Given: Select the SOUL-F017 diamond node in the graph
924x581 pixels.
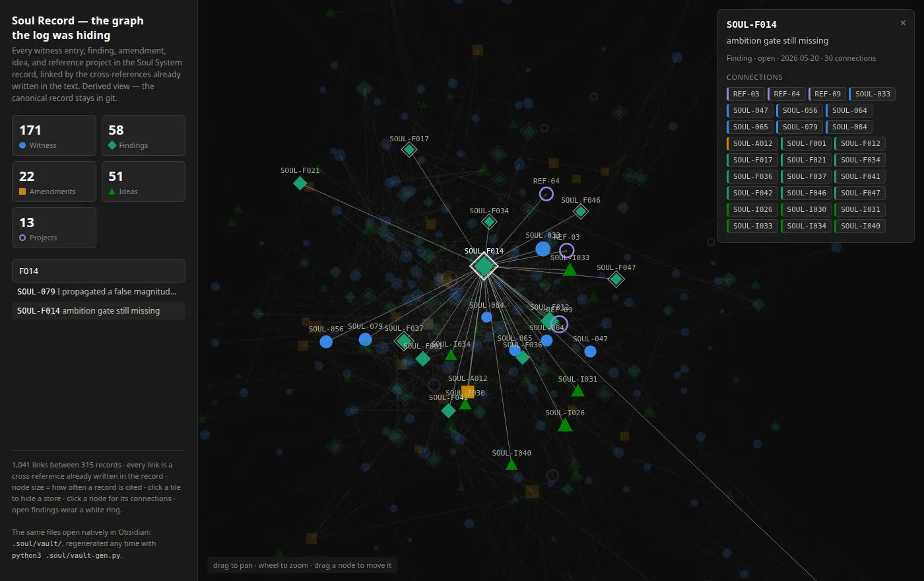Looking at the screenshot, I should click(409, 150).
